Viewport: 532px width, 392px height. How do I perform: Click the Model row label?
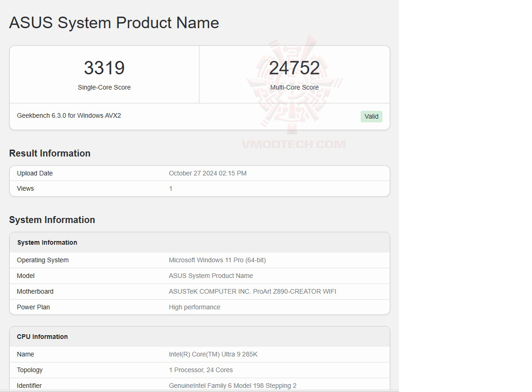pos(26,276)
